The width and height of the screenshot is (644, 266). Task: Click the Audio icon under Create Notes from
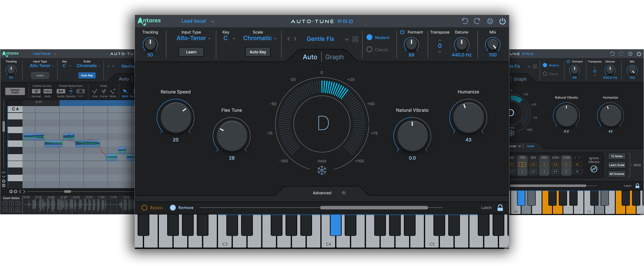(x=61, y=92)
